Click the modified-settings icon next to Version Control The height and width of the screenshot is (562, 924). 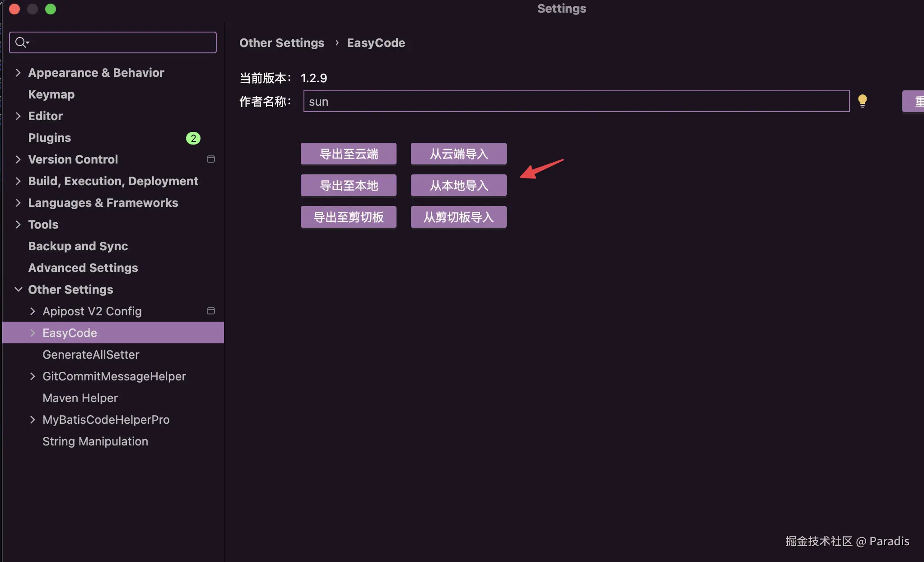point(210,159)
